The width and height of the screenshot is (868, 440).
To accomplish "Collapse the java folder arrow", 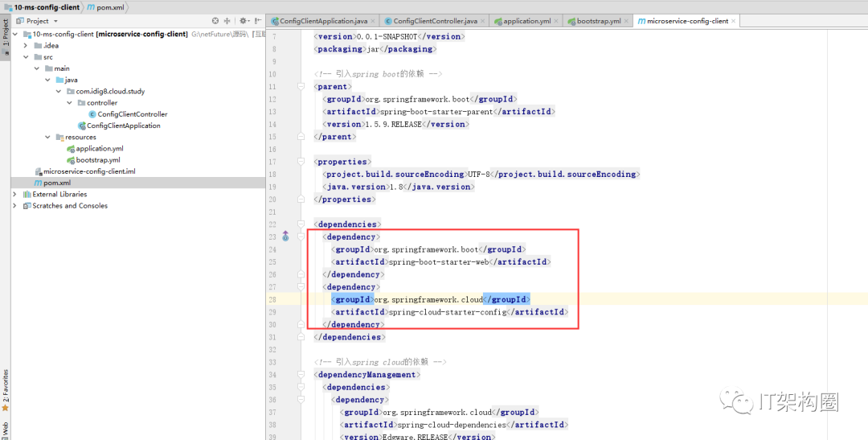I will pos(47,80).
